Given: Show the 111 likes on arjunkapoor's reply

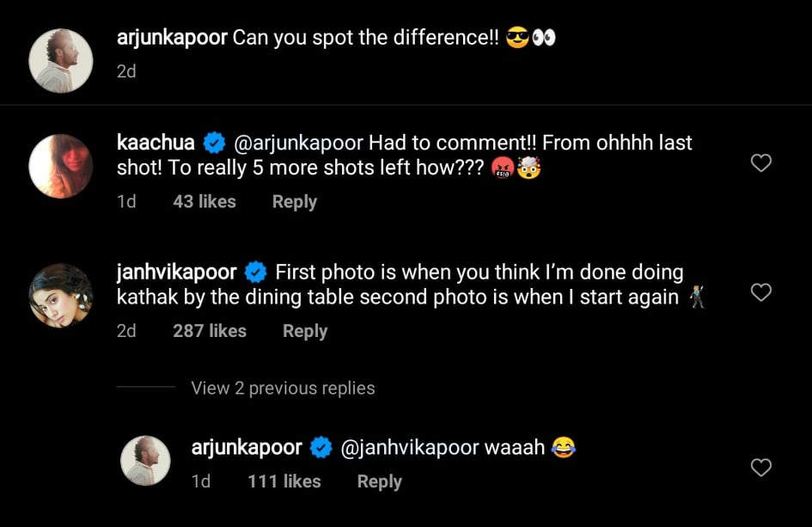Looking at the screenshot, I should click(x=284, y=481).
